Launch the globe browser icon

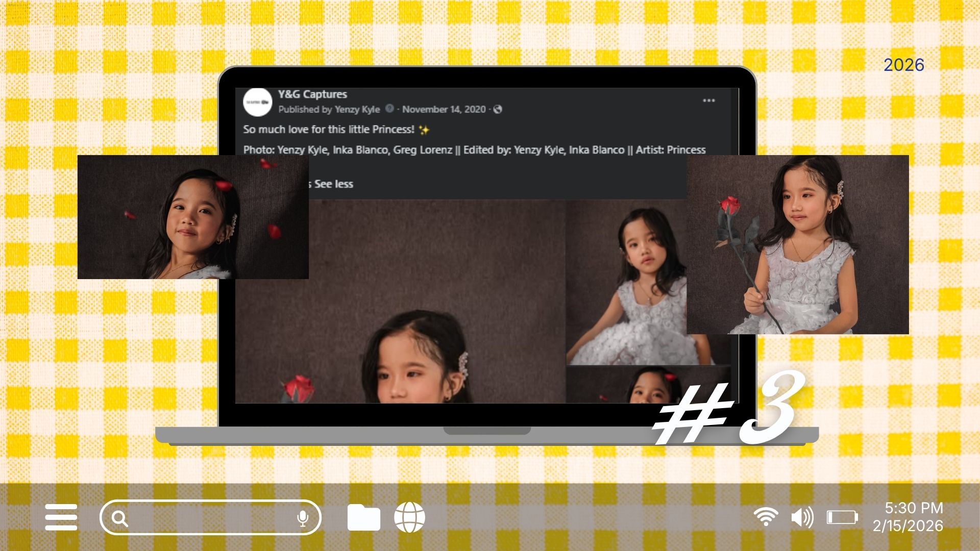(409, 517)
